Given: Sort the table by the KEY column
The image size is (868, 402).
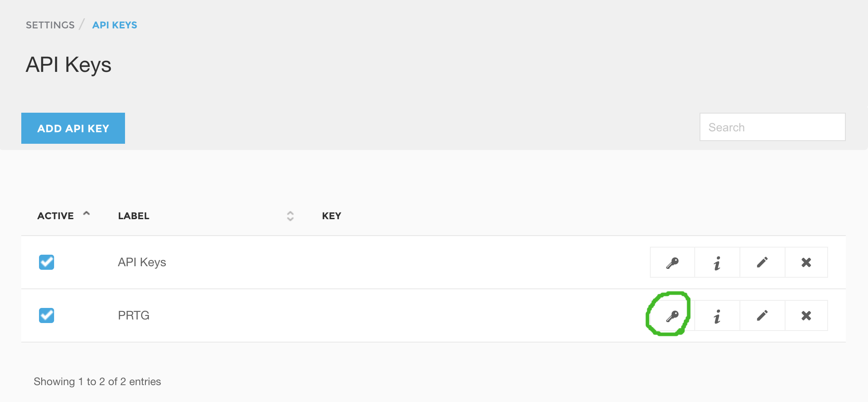Looking at the screenshot, I should (x=331, y=216).
